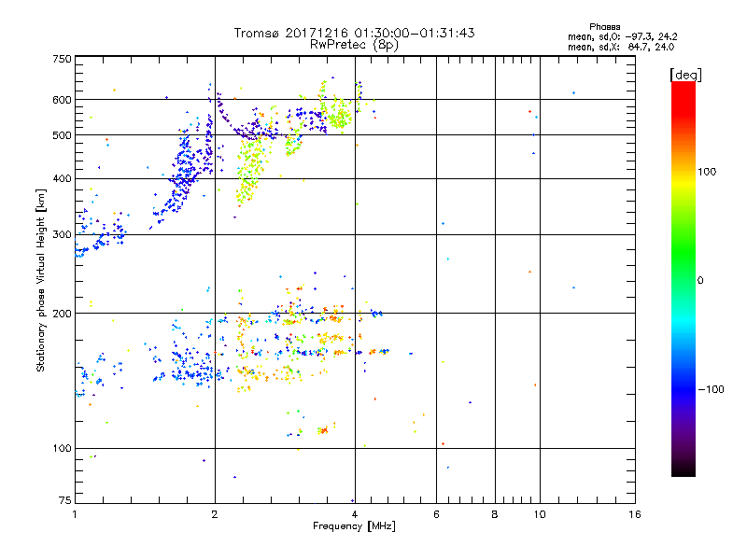747x560 pixels.
Task: Click the "400" height axis tick label
Action: [62, 178]
